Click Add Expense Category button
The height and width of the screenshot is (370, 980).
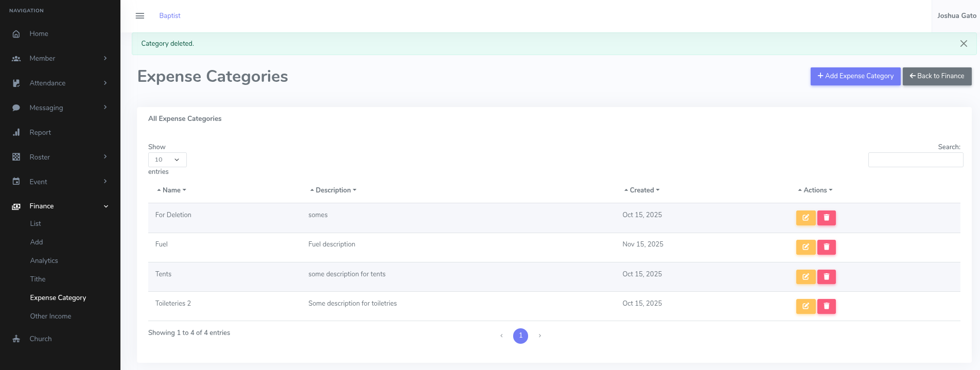click(855, 76)
